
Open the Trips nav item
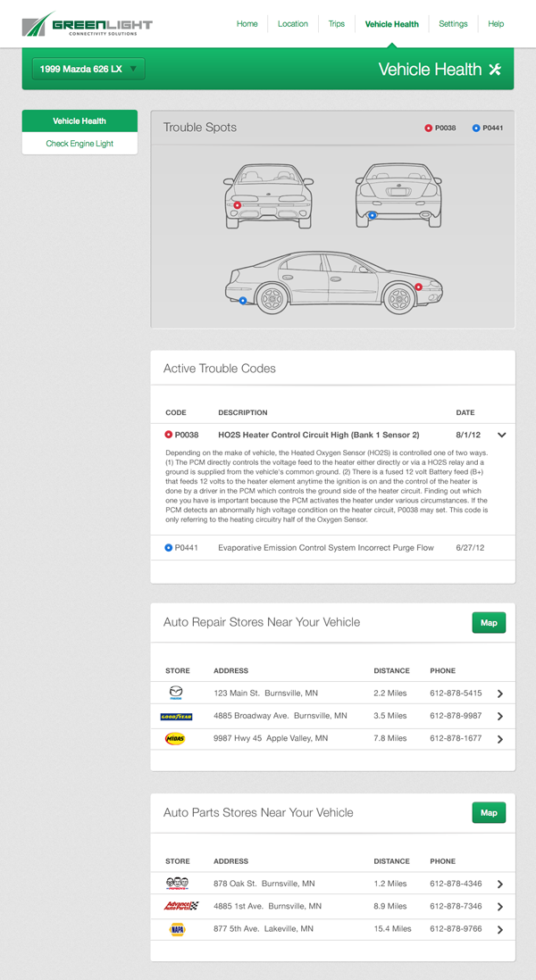tap(337, 24)
